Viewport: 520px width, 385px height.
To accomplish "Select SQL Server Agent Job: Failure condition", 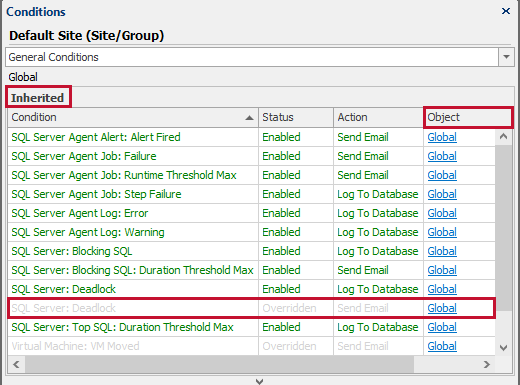I will tap(84, 156).
